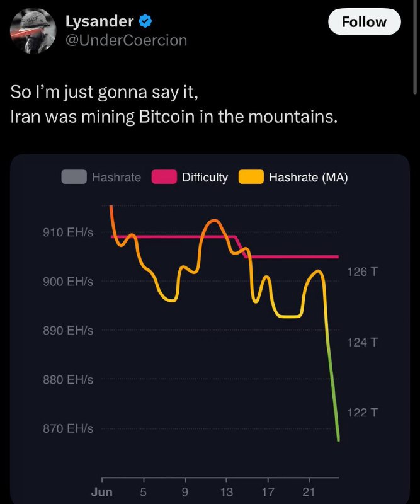The width and height of the screenshot is (420, 504).
Task: Click the scrollbar at right edge
Action: point(415,47)
